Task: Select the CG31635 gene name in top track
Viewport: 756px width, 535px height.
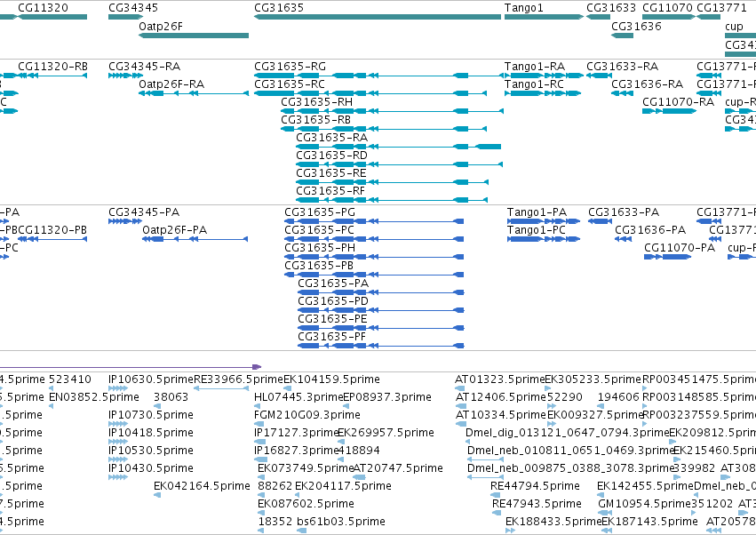Action: (279, 8)
